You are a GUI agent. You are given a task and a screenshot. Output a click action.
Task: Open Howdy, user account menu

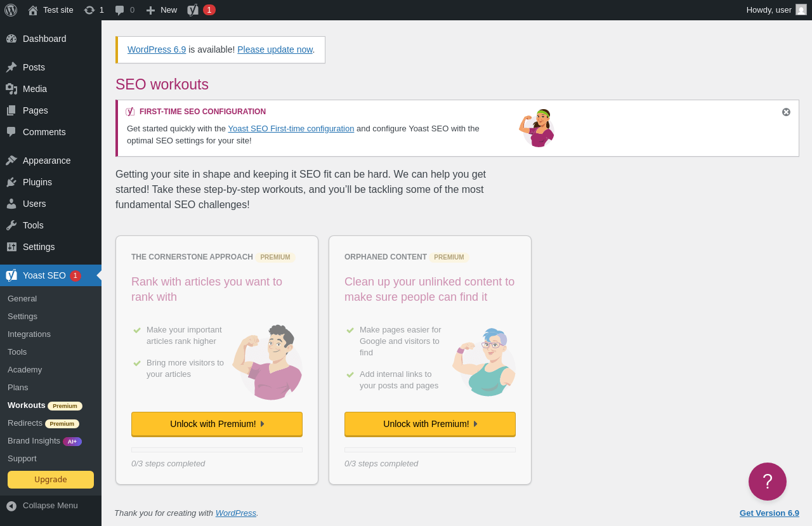tap(776, 10)
